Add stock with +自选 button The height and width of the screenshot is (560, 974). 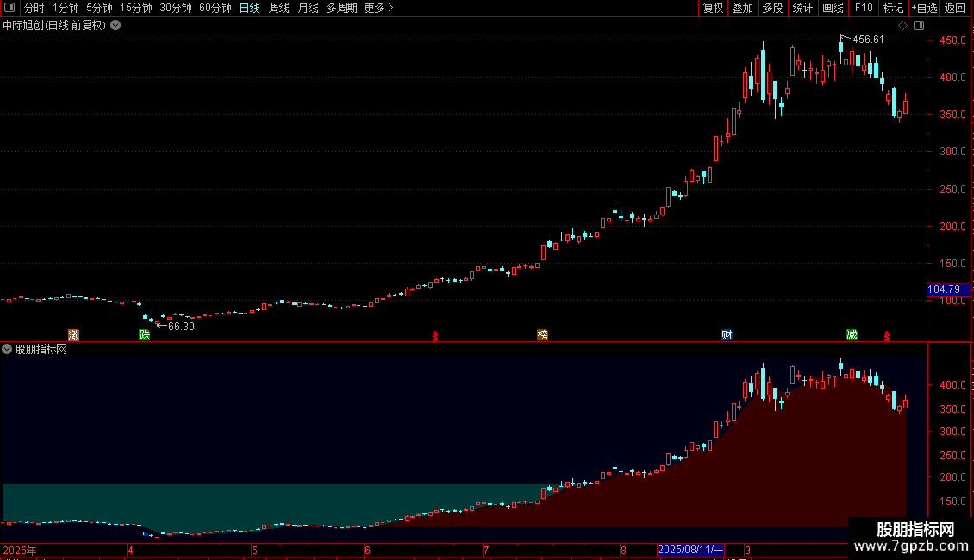click(924, 8)
